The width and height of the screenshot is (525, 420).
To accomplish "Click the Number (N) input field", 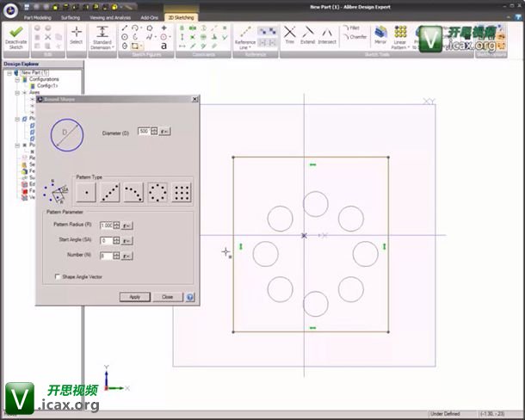I will [x=107, y=256].
